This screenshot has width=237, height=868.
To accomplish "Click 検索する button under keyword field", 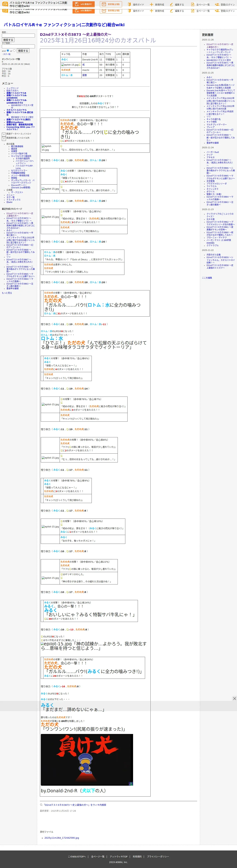I will click(8, 40).
